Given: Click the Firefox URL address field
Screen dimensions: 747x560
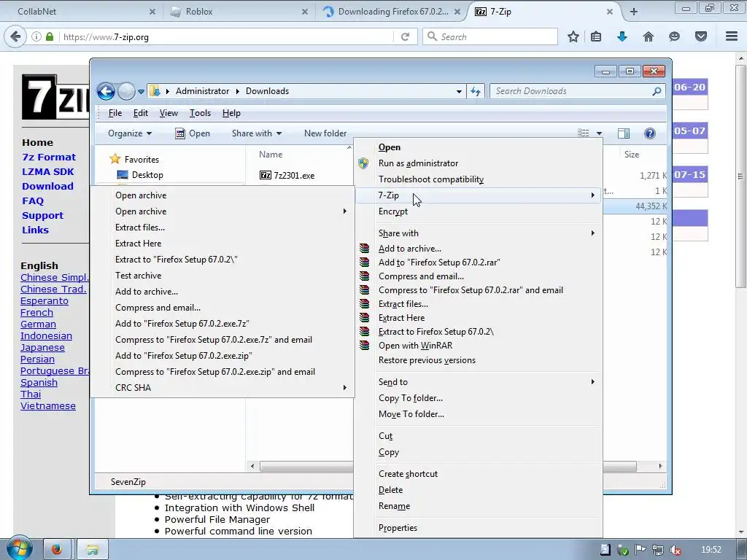Looking at the screenshot, I should (227, 36).
